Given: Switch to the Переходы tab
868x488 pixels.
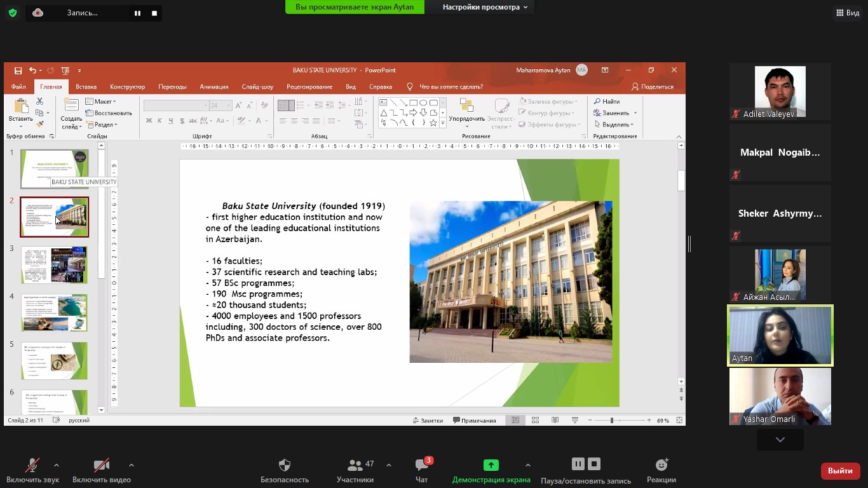Looking at the screenshot, I should click(x=172, y=87).
